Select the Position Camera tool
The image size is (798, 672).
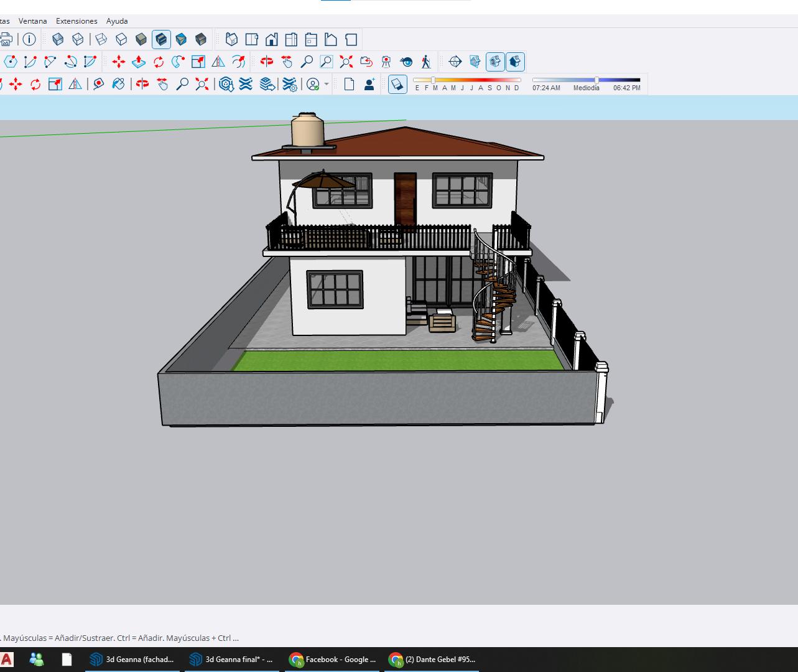(x=386, y=62)
